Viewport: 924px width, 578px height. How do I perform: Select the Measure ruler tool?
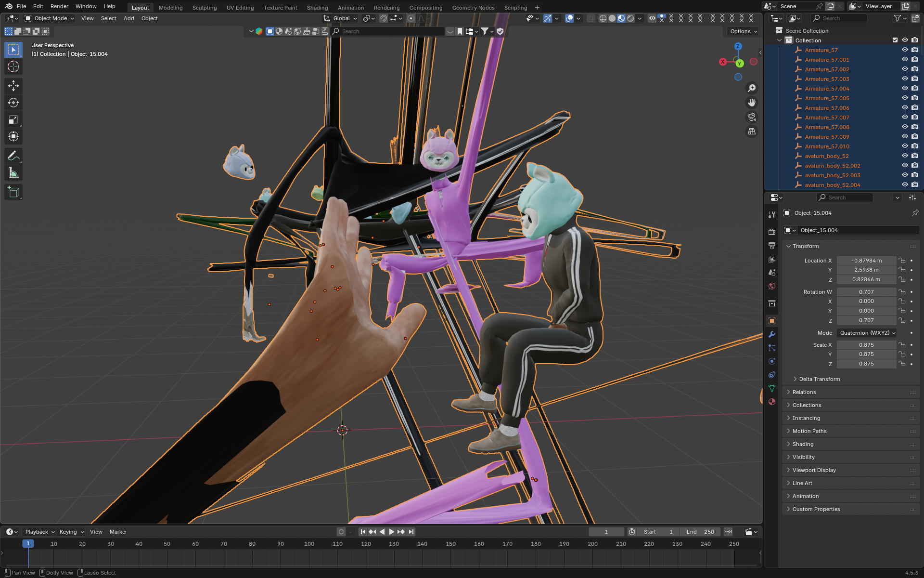click(13, 173)
